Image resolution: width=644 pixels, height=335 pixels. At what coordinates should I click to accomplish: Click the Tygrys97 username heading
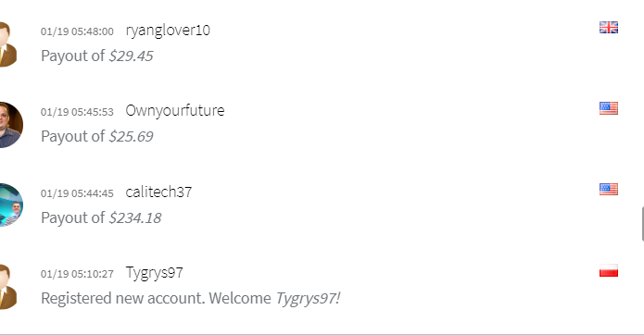(x=155, y=273)
